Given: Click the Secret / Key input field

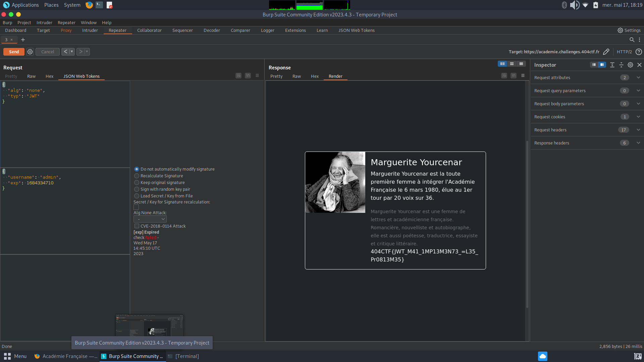Looking at the screenshot, I should click(136, 207).
